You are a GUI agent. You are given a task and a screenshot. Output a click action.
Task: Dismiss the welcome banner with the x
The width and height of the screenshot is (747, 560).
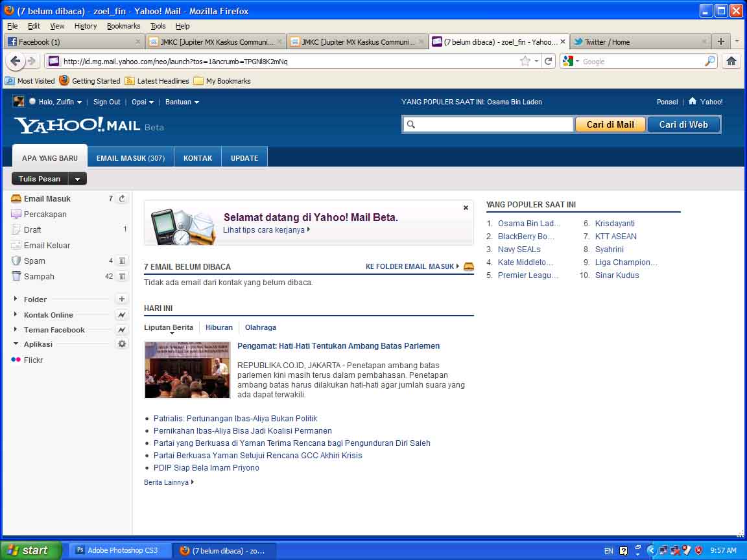coord(466,208)
